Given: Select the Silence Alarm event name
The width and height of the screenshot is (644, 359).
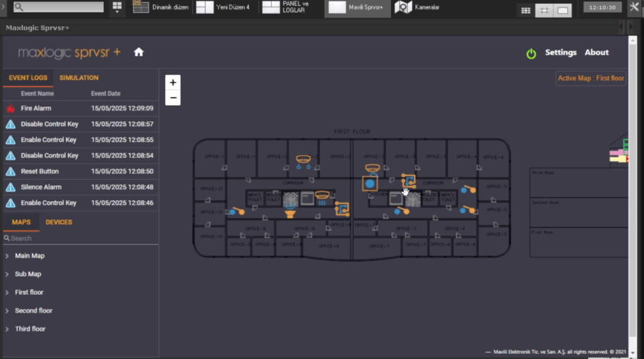Looking at the screenshot, I should pyautogui.click(x=41, y=187).
